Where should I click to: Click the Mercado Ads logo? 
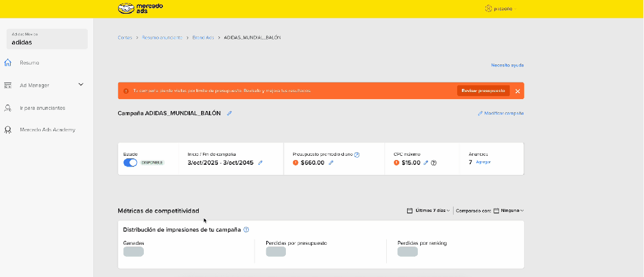(140, 8)
